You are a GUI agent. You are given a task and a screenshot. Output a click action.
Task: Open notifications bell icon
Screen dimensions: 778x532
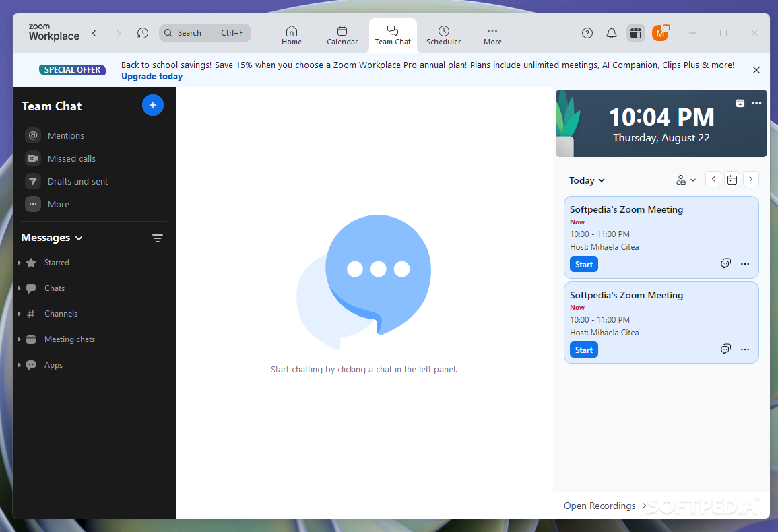(612, 33)
